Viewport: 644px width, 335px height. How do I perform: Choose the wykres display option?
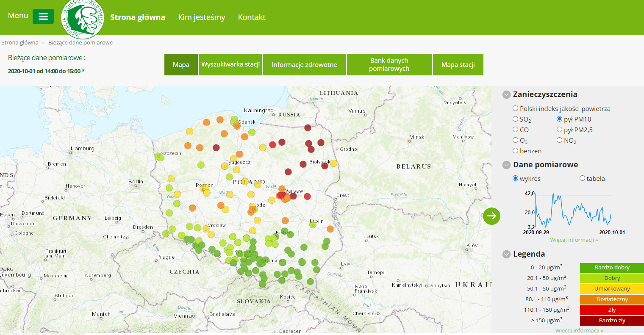[x=516, y=178]
